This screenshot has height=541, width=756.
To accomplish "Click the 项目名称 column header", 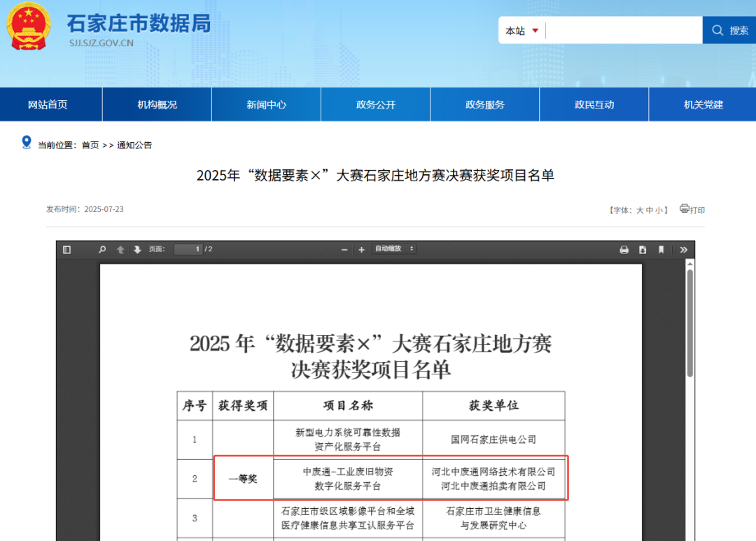I will click(x=348, y=405).
